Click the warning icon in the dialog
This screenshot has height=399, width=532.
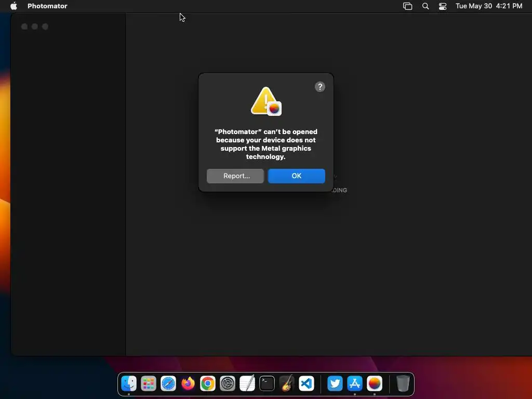click(x=266, y=101)
